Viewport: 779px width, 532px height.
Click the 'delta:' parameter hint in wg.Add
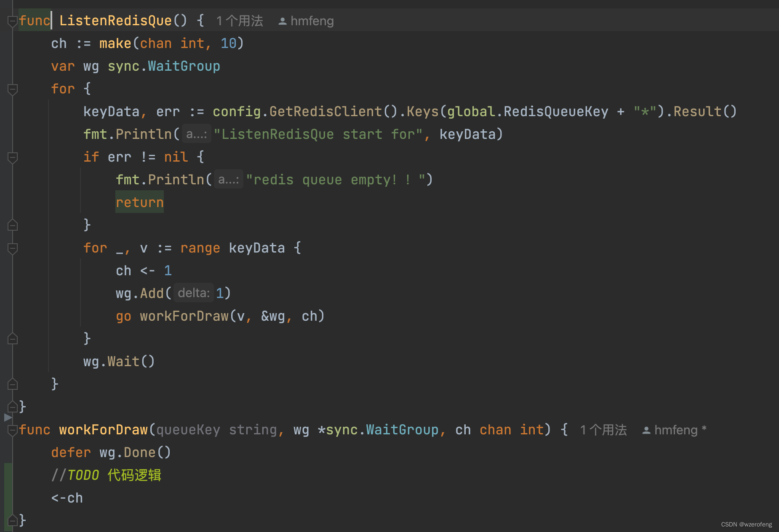tap(194, 293)
